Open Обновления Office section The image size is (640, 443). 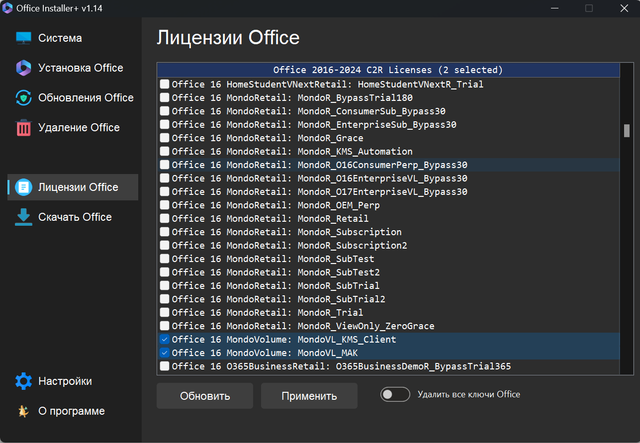(x=73, y=98)
